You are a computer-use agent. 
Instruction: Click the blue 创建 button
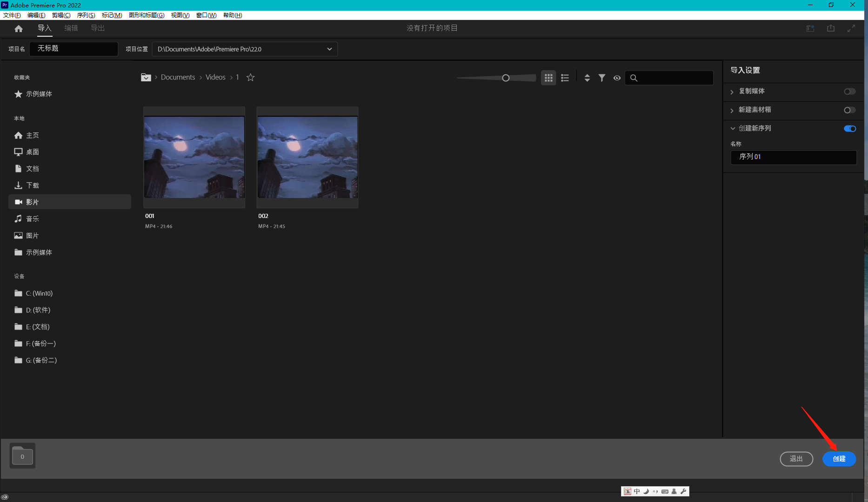pyautogui.click(x=839, y=459)
